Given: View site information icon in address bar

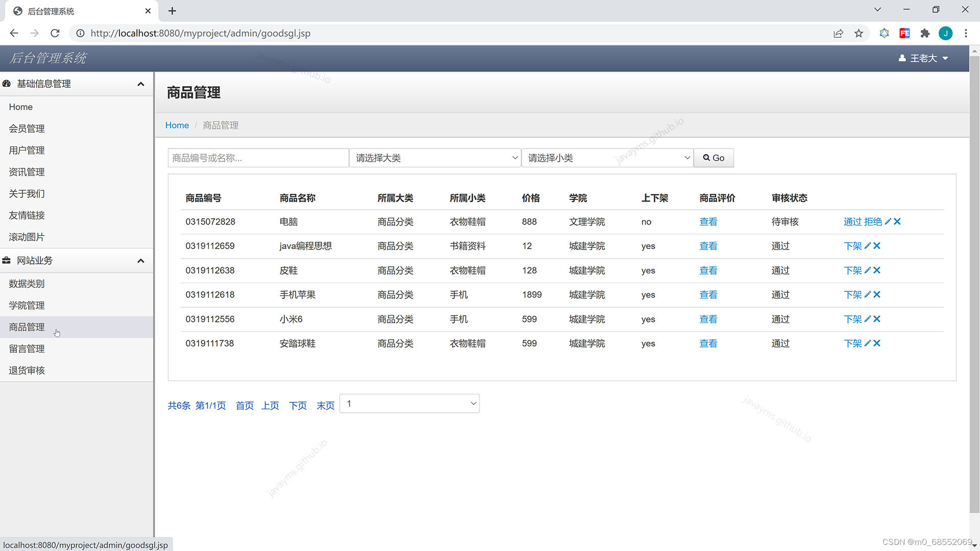Looking at the screenshot, I should point(80,33).
